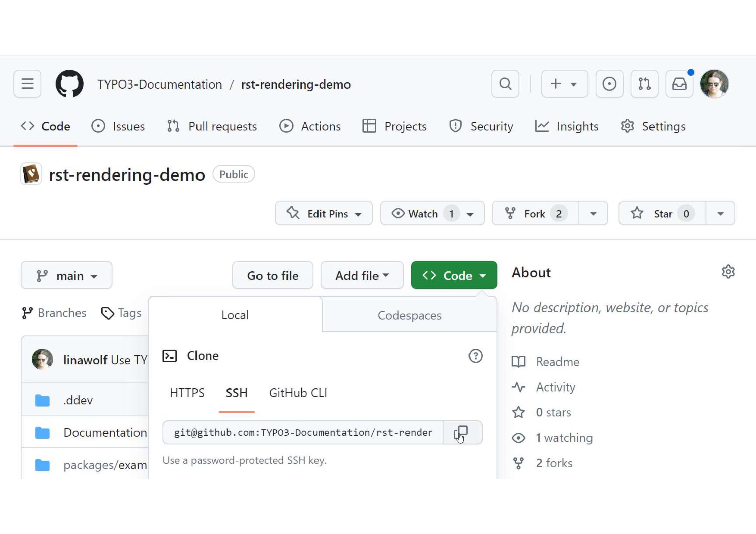Image resolution: width=756 pixels, height=534 pixels.
Task: Open the clone help question mark
Action: 475,356
